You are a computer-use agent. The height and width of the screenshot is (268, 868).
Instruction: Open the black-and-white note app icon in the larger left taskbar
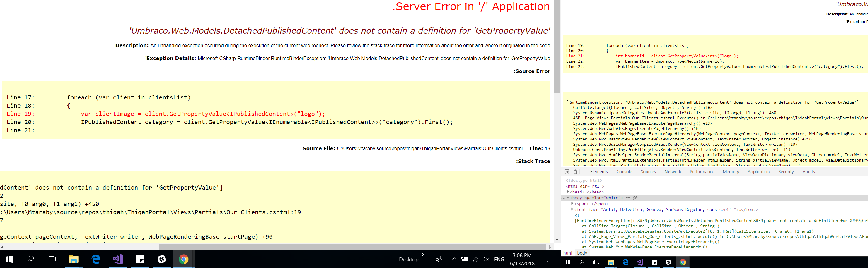pos(139,259)
